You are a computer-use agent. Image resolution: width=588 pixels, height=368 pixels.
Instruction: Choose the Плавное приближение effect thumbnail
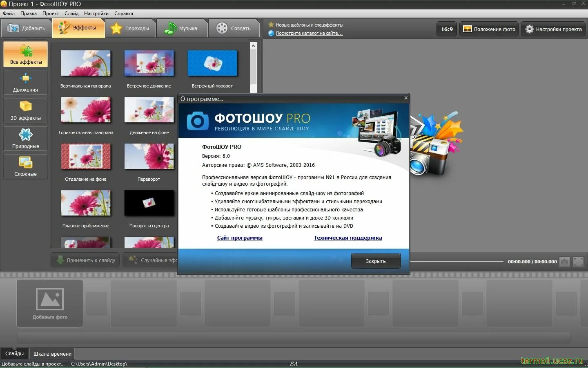86,203
